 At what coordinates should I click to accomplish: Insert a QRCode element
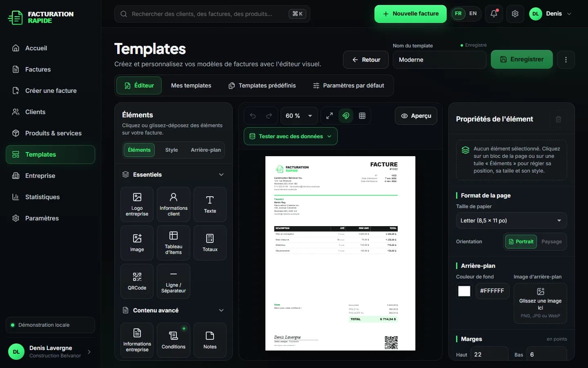click(x=137, y=281)
